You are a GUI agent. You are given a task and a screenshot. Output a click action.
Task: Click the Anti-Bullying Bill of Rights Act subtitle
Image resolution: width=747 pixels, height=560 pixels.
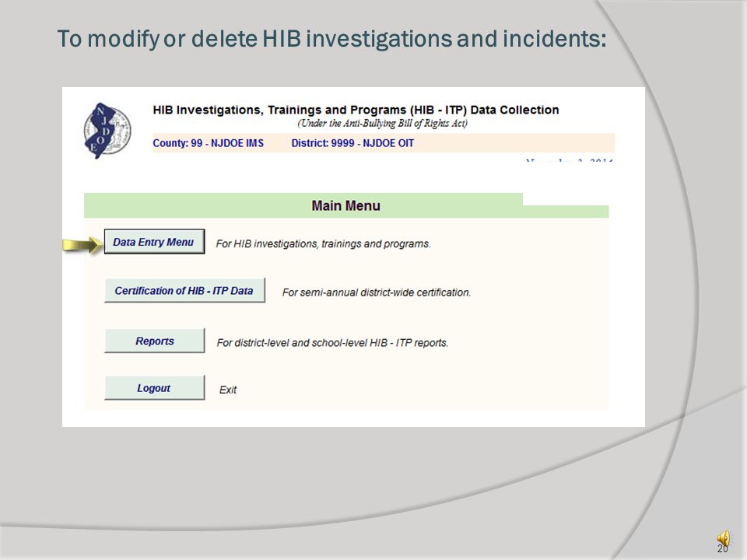[x=383, y=124]
